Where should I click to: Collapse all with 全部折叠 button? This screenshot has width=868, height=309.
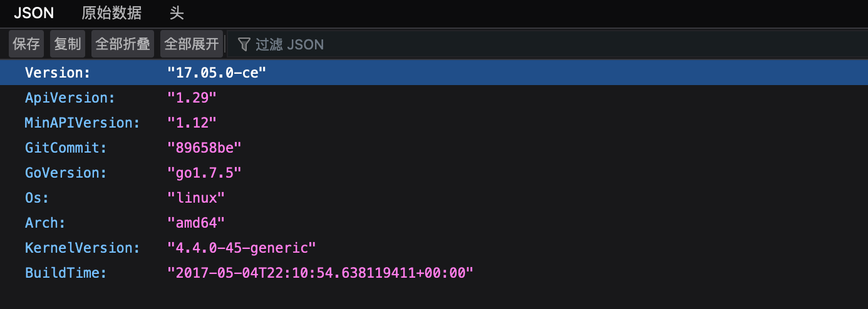(123, 44)
